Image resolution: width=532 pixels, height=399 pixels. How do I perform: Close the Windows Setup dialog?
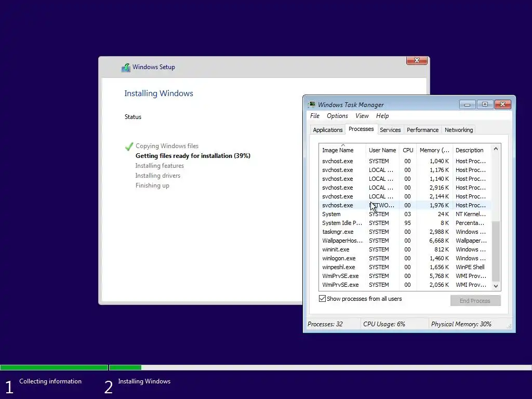coord(417,60)
